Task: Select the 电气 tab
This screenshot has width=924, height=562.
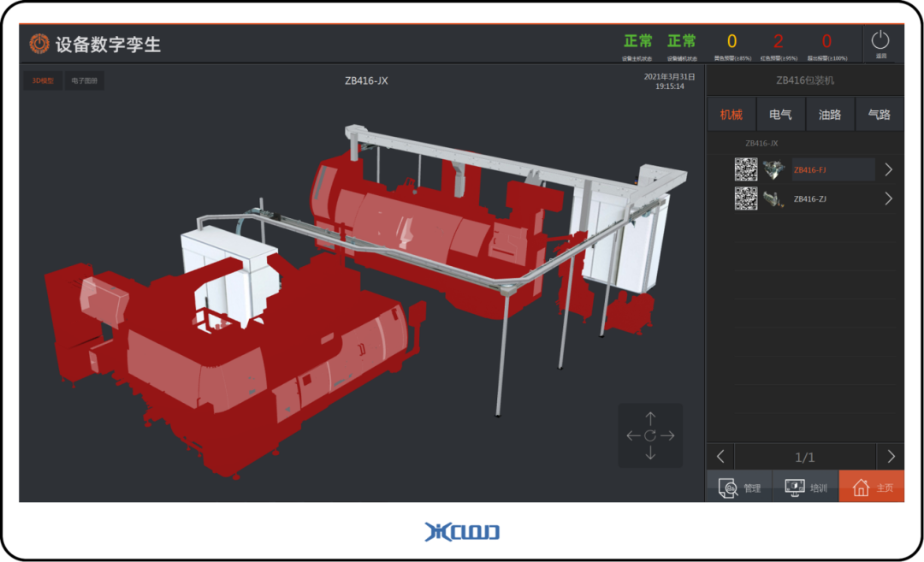Action: coord(780,115)
